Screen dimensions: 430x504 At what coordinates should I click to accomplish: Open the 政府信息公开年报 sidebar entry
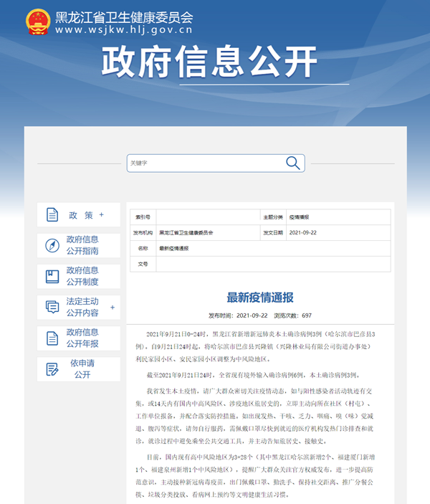(x=82, y=338)
